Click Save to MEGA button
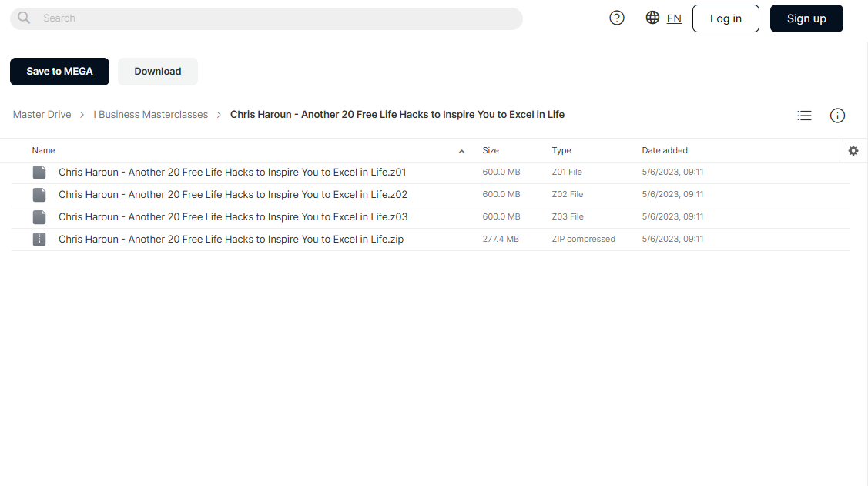Image resolution: width=868 pixels, height=486 pixels. 60,72
